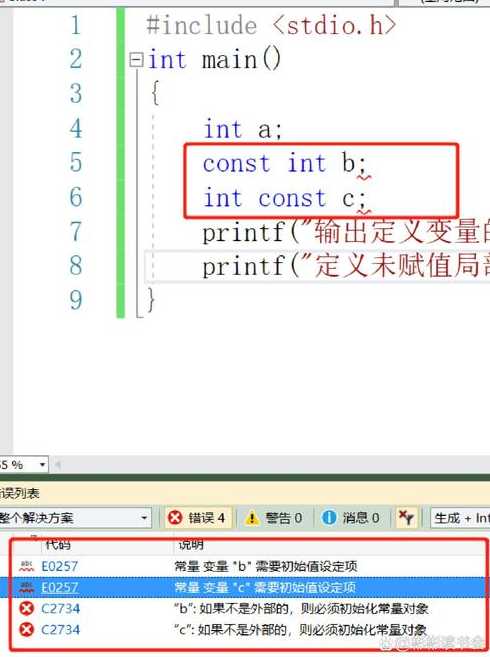Click the red error icon on first C2734 row
The image size is (490, 657).
click(x=26, y=608)
